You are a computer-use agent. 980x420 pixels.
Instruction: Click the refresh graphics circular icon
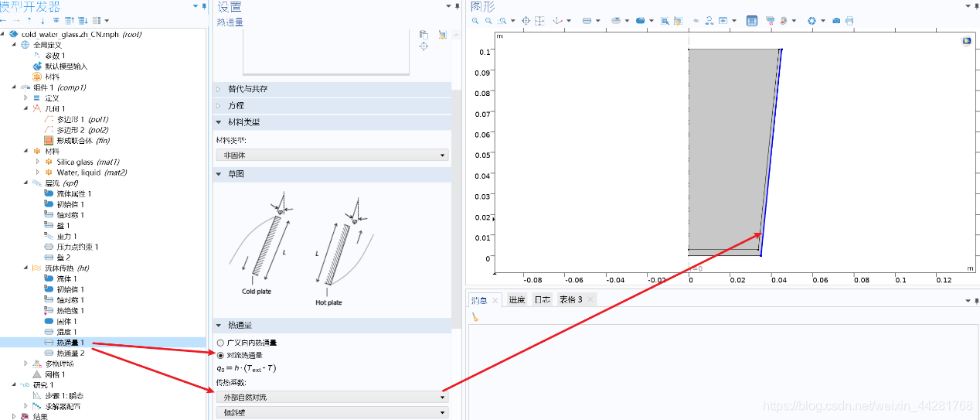812,21
